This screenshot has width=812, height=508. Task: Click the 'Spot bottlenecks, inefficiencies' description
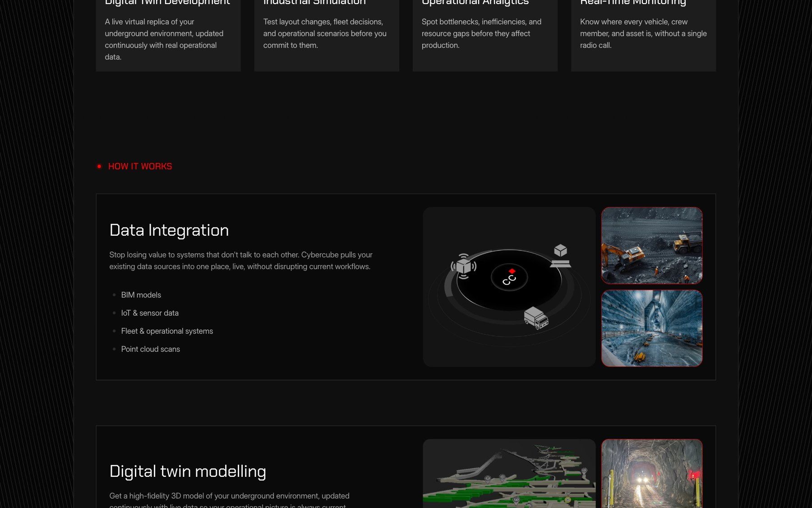(481, 33)
